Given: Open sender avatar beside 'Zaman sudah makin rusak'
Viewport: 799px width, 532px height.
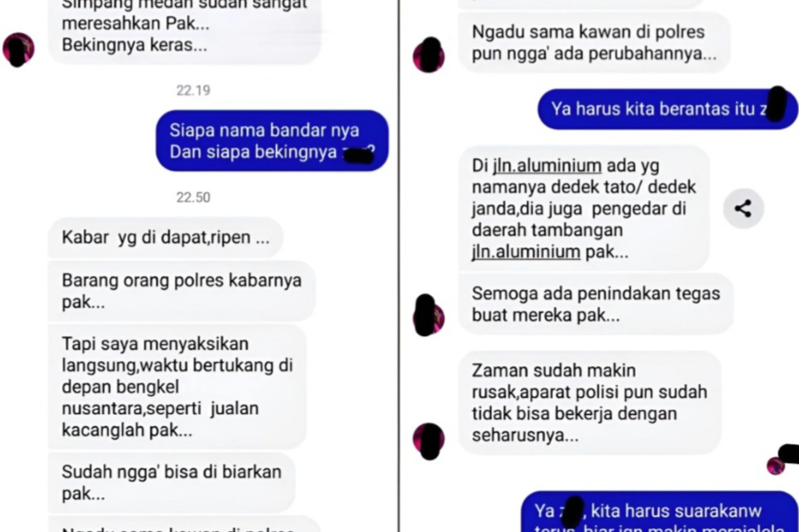Looking at the screenshot, I should [x=429, y=440].
